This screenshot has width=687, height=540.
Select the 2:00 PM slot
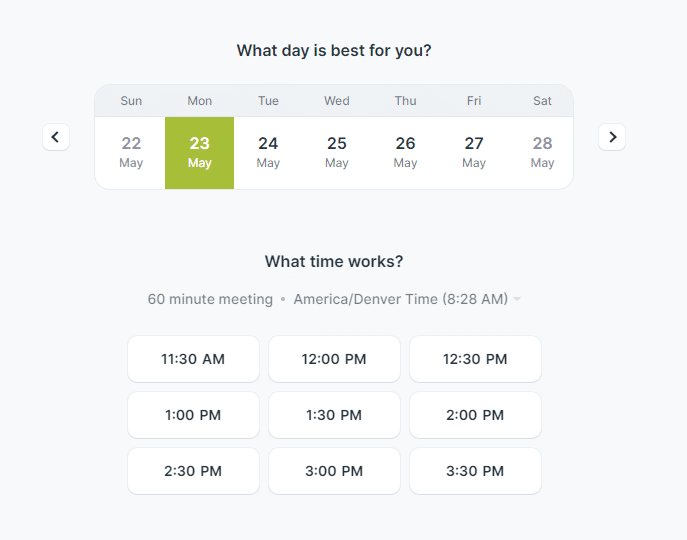(x=475, y=415)
